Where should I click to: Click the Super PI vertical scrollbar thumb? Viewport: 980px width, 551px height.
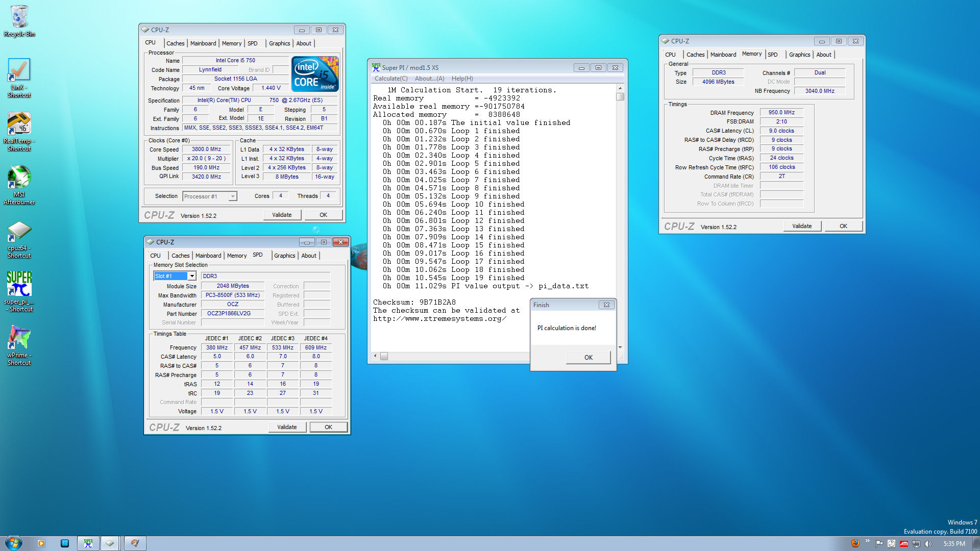pos(620,96)
